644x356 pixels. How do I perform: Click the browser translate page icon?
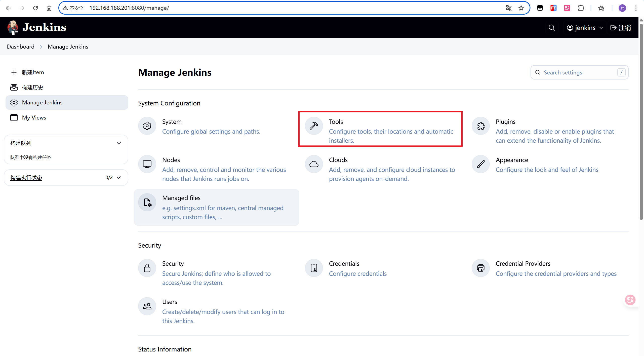tap(509, 8)
